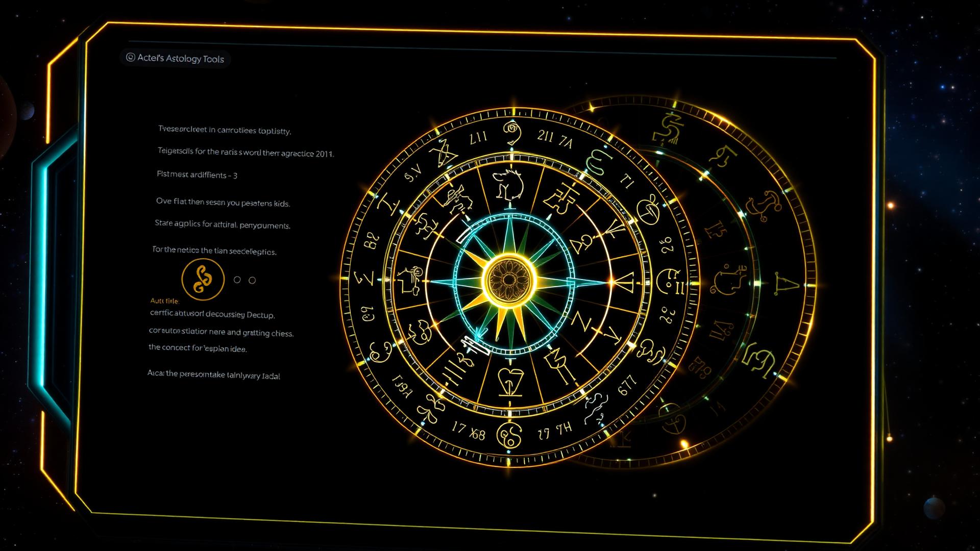
Task: Select the wolf glyph in the inner ring
Action: [509, 184]
